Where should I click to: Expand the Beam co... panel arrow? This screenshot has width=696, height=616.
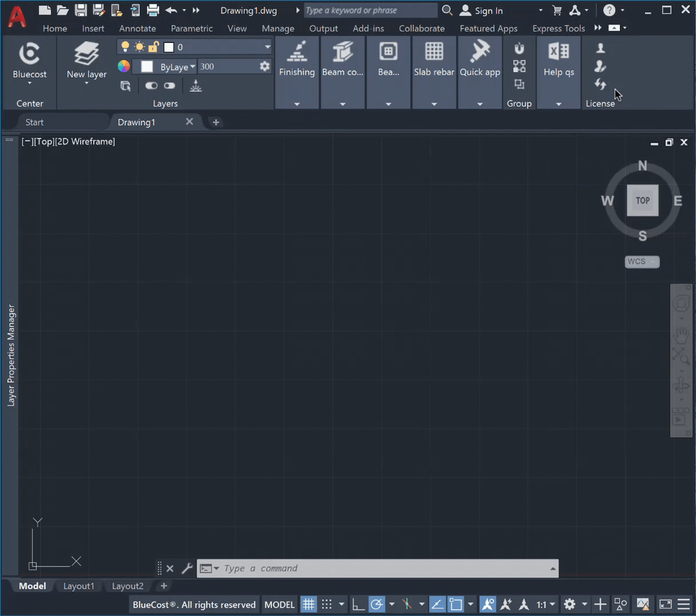(343, 104)
